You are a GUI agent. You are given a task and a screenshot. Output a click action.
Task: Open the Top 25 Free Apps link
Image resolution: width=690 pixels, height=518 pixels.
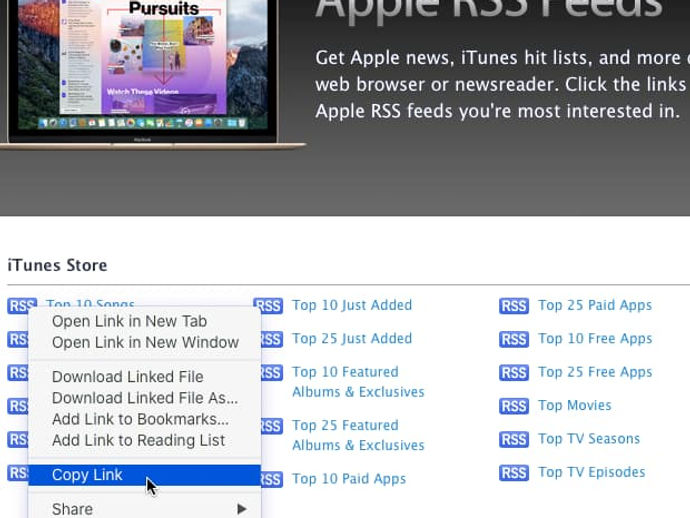(595, 372)
